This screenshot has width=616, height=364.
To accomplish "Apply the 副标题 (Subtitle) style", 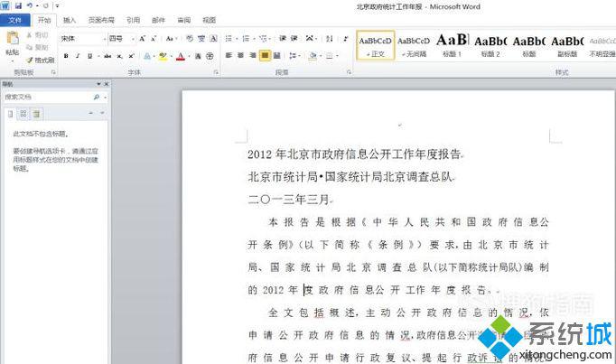I will tap(567, 45).
